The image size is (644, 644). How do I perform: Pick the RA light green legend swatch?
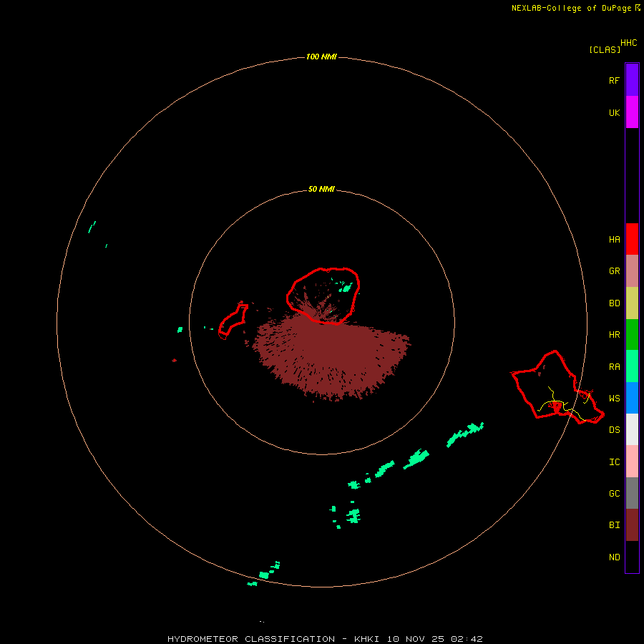[x=632, y=366]
